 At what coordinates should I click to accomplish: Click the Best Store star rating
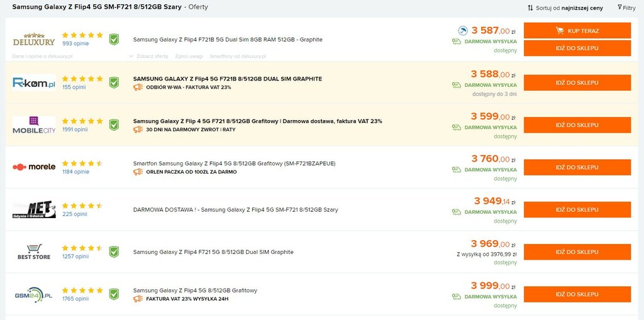(x=82, y=248)
